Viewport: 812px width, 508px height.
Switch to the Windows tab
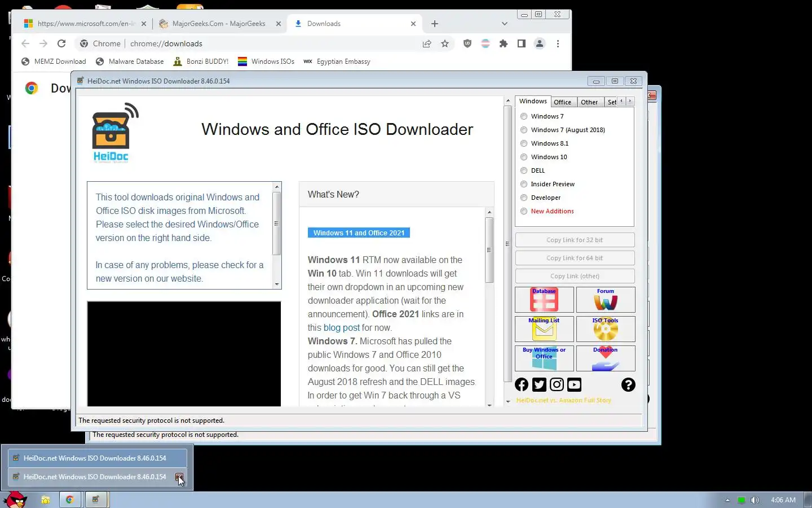pyautogui.click(x=533, y=101)
